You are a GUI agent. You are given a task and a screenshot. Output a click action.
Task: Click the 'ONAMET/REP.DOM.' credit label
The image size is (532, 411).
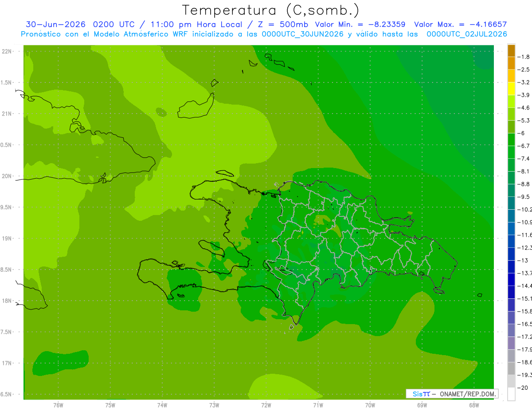coord(467,394)
